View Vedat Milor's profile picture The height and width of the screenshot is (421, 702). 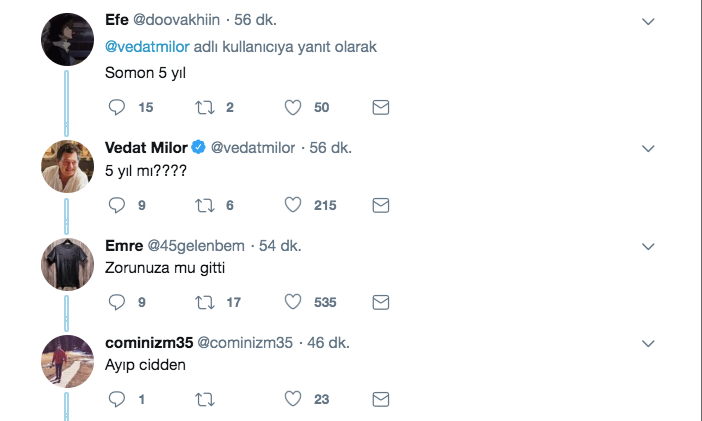click(x=68, y=166)
